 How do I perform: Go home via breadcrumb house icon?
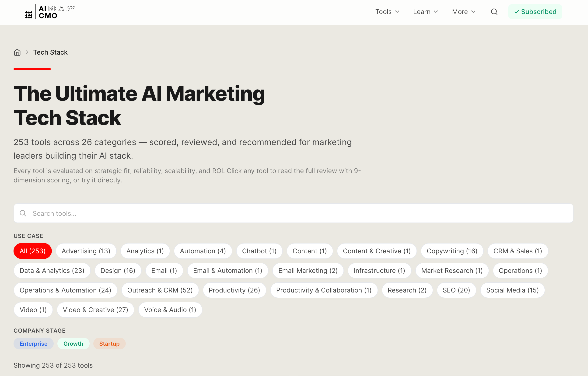(x=17, y=52)
